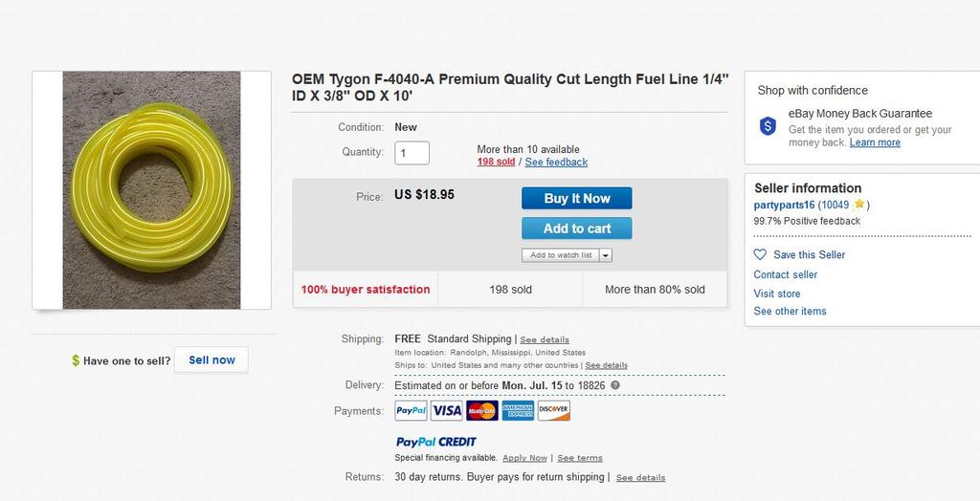
Task: Open the Visit store link
Action: [777, 294]
